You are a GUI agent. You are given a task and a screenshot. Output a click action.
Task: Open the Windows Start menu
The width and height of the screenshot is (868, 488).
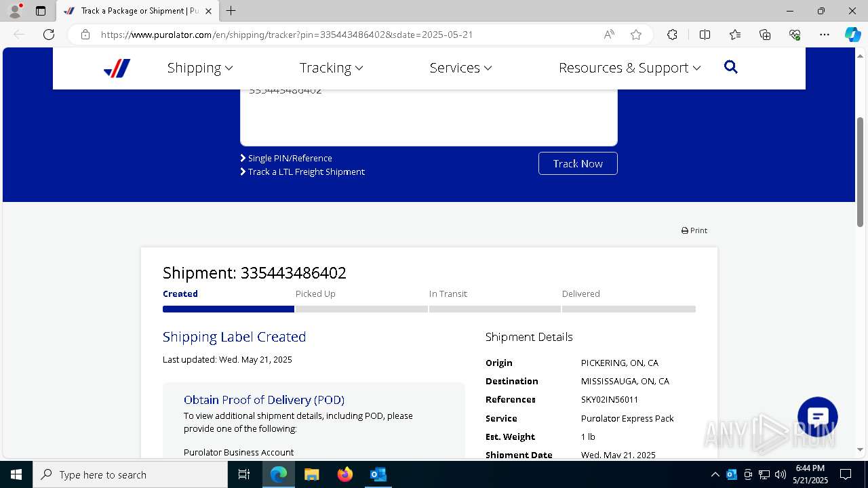coord(16,474)
